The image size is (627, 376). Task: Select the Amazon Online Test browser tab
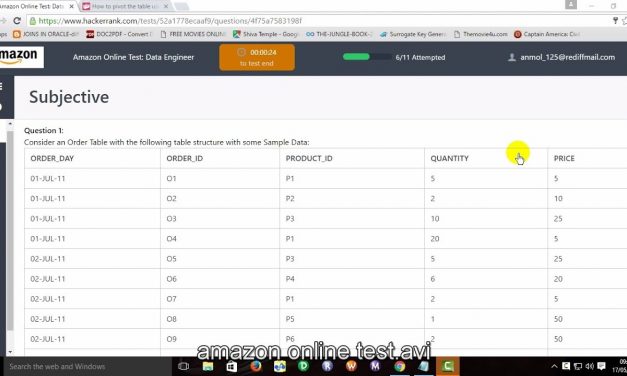[36, 6]
